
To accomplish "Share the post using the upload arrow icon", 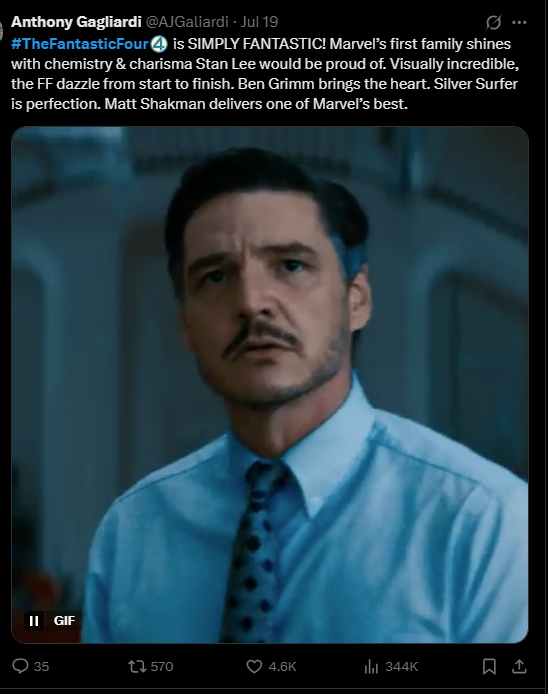I will (519, 666).
